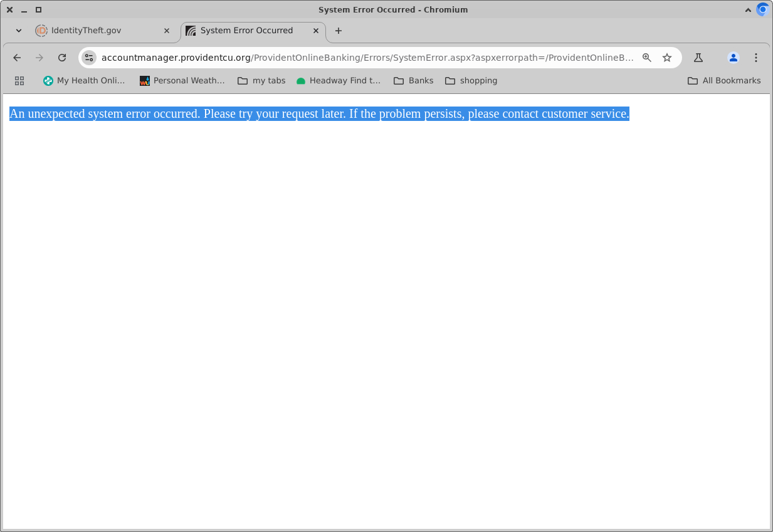Click the zoom magnifier icon in address bar
Image resolution: width=773 pixels, height=532 pixels.
[x=647, y=58]
